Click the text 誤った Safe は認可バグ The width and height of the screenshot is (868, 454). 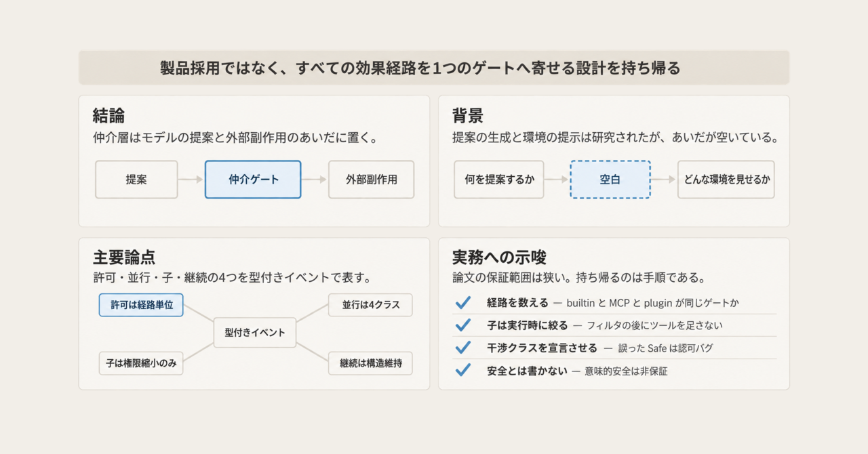tap(665, 348)
